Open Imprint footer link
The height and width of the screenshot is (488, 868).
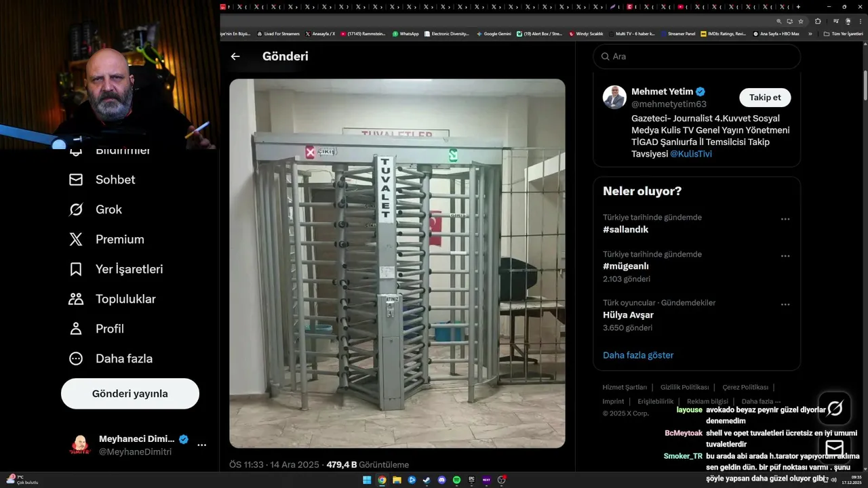pos(614,401)
